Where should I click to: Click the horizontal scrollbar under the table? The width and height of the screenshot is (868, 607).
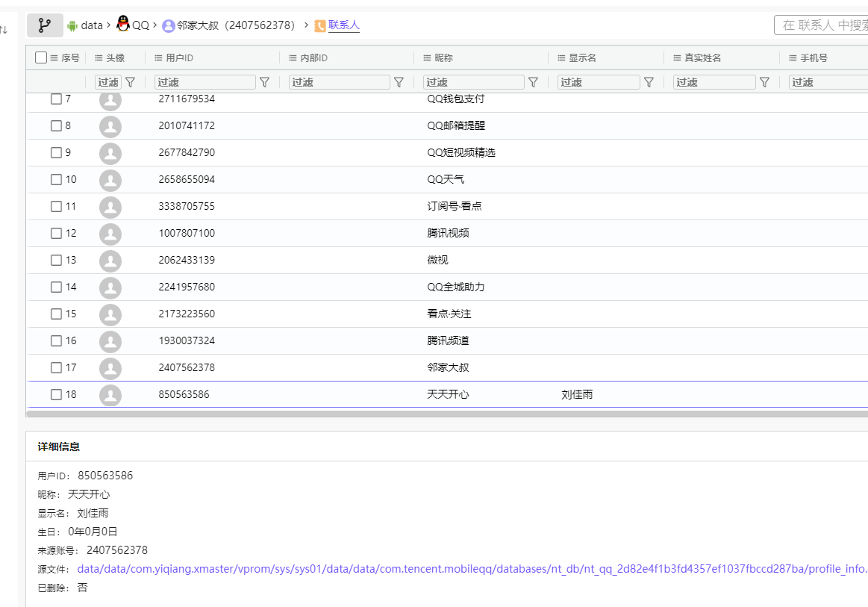pyautogui.click(x=447, y=414)
